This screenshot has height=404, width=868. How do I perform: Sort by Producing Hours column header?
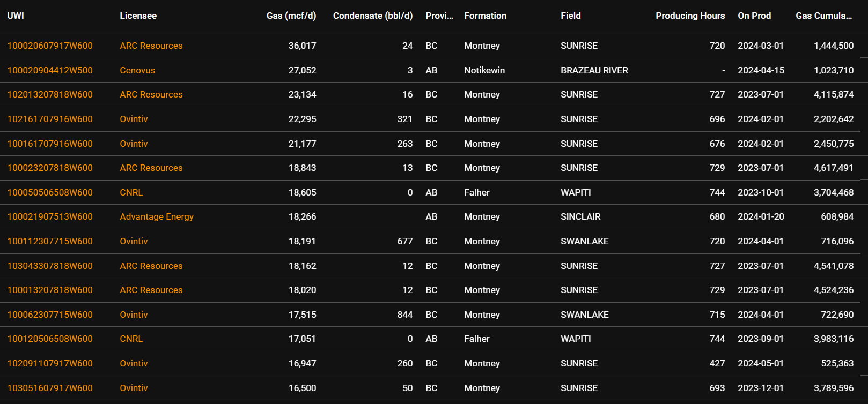[x=690, y=16]
